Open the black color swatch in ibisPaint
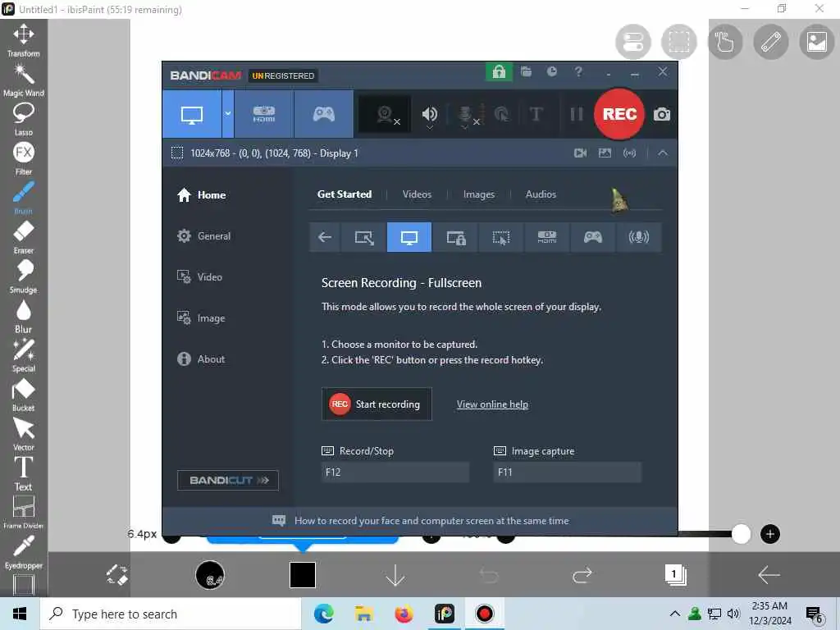The width and height of the screenshot is (840, 630). pyautogui.click(x=303, y=575)
